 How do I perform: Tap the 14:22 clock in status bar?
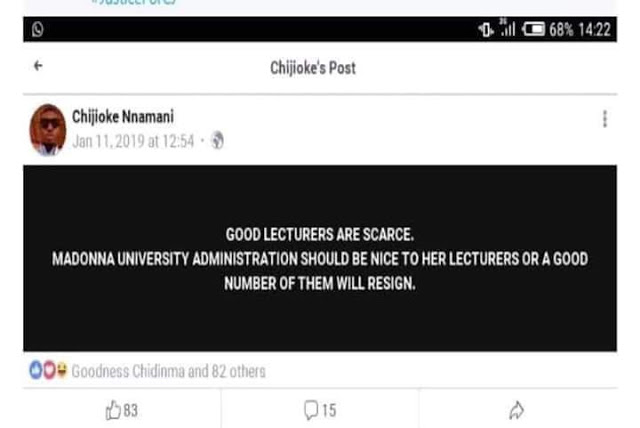click(x=593, y=29)
